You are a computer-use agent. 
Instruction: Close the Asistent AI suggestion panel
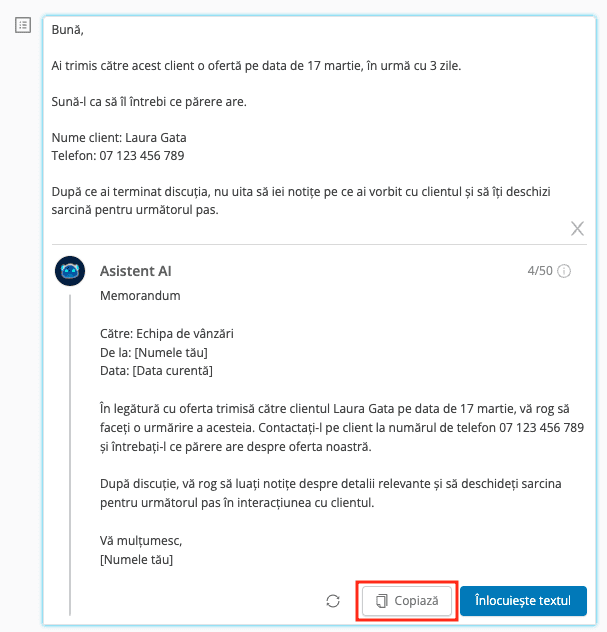pyautogui.click(x=577, y=229)
